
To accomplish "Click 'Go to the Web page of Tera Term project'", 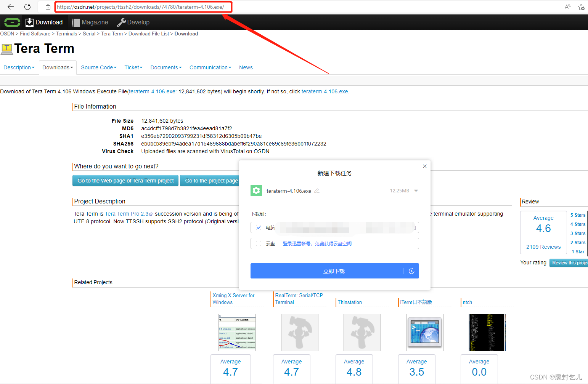I will tap(125, 181).
